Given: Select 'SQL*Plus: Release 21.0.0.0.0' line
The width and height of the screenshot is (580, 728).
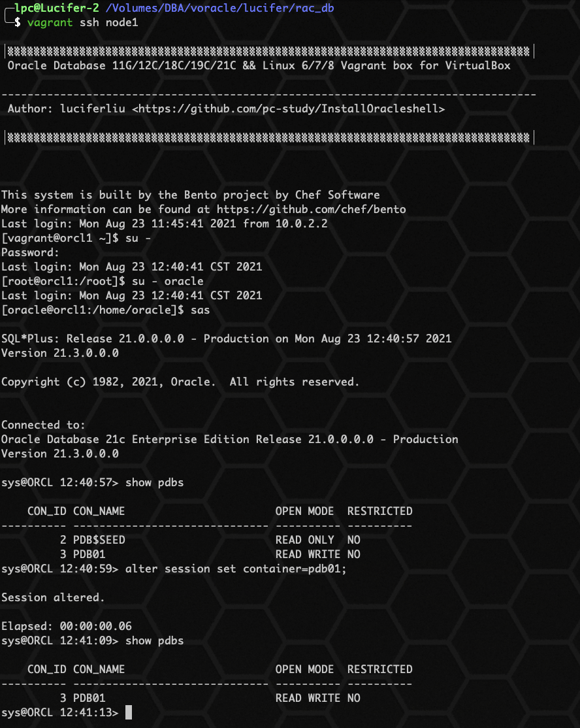Looking at the screenshot, I should (227, 339).
